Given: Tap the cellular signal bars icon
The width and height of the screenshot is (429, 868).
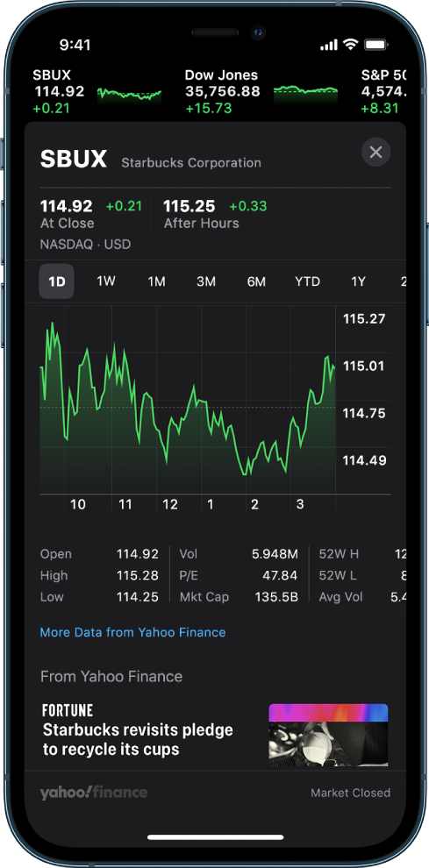Looking at the screenshot, I should tap(329, 46).
